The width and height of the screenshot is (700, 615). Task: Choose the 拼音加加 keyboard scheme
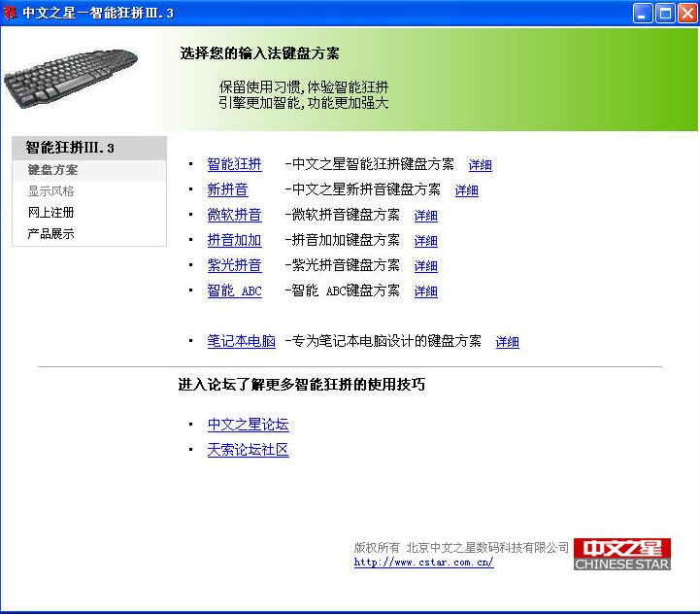[x=234, y=240]
